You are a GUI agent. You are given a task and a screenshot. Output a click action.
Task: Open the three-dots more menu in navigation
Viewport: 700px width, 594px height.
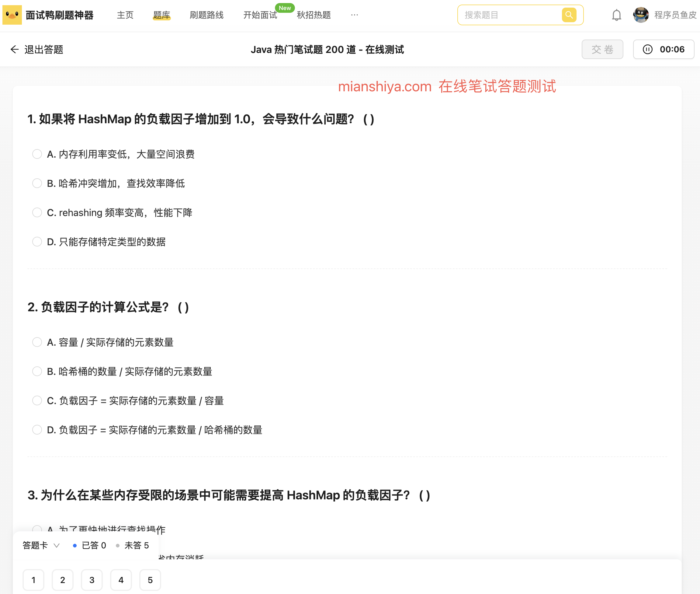coord(354,15)
